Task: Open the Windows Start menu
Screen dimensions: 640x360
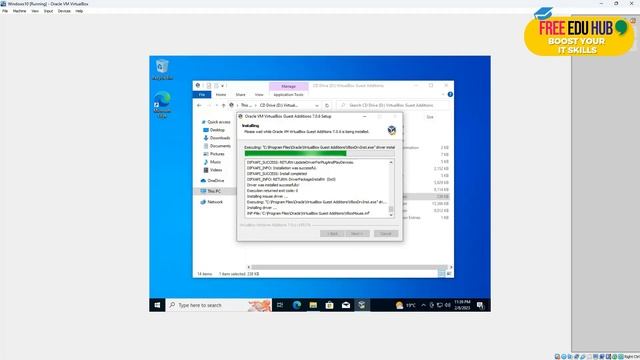Action: click(157, 305)
